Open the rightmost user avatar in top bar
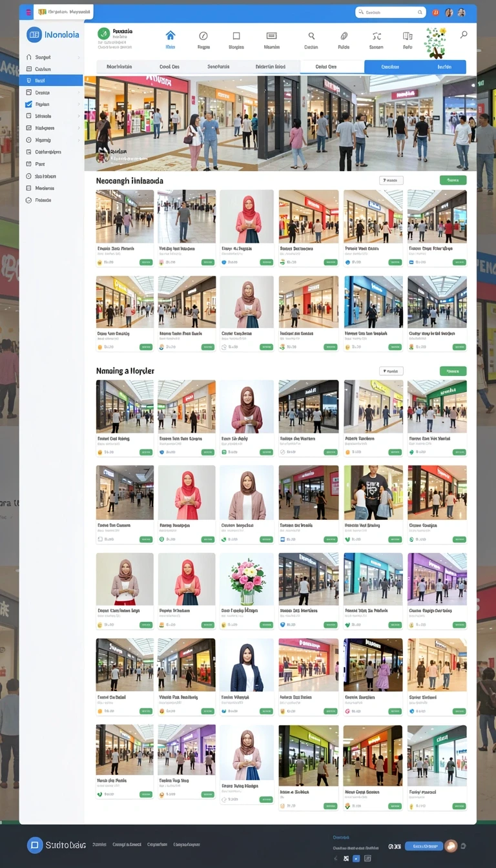This screenshot has width=496, height=868. (x=462, y=12)
